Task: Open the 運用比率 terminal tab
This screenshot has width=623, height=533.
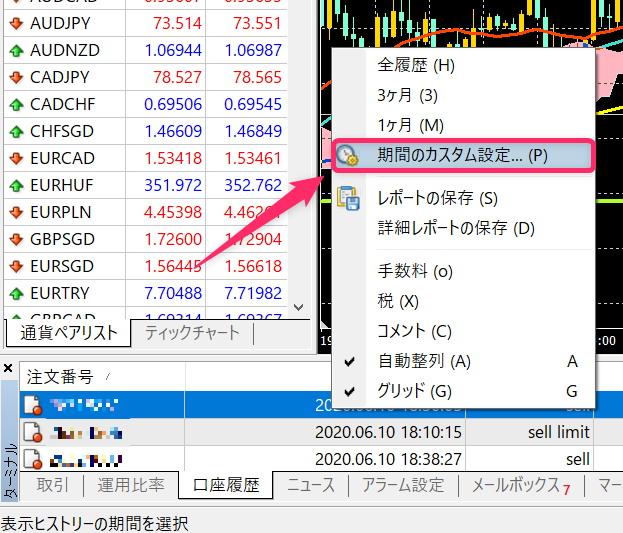Action: 131,485
